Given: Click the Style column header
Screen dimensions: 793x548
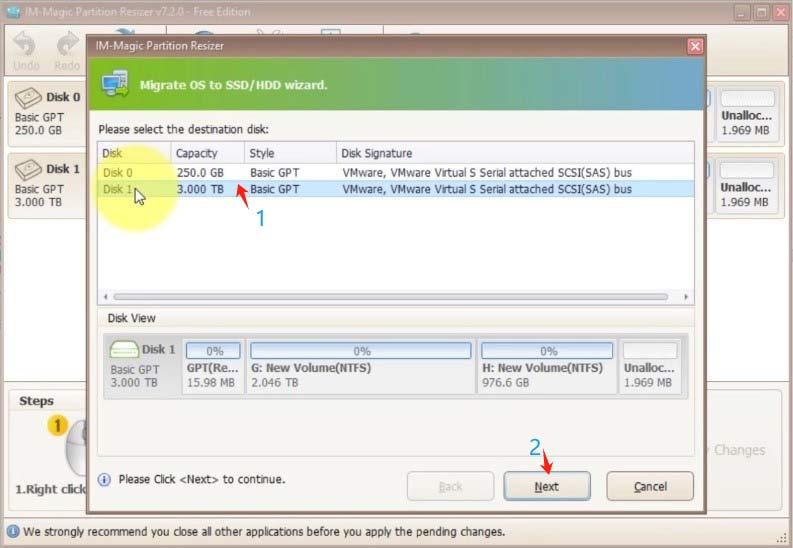Looking at the screenshot, I should [290, 153].
